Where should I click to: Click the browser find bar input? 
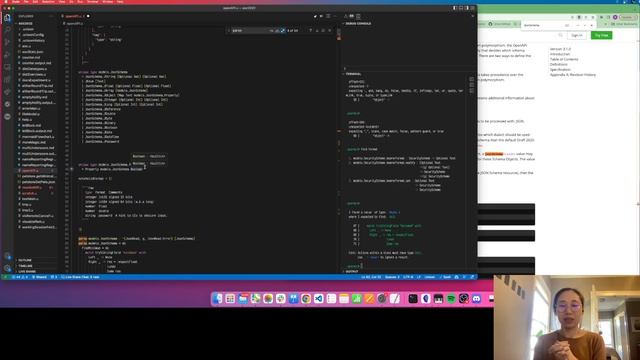(x=543, y=25)
